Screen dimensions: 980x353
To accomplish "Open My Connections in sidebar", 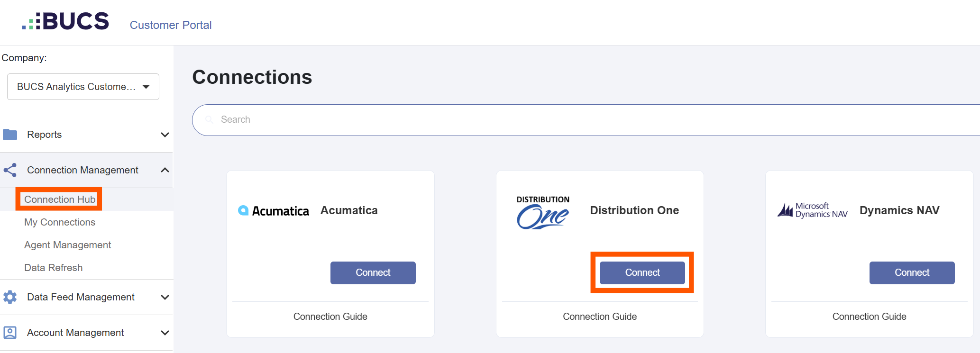I will point(60,222).
